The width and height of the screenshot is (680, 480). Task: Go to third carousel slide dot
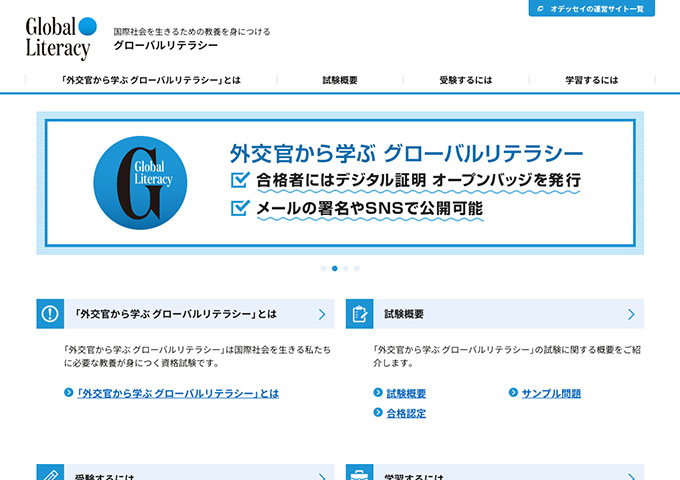pos(346,268)
